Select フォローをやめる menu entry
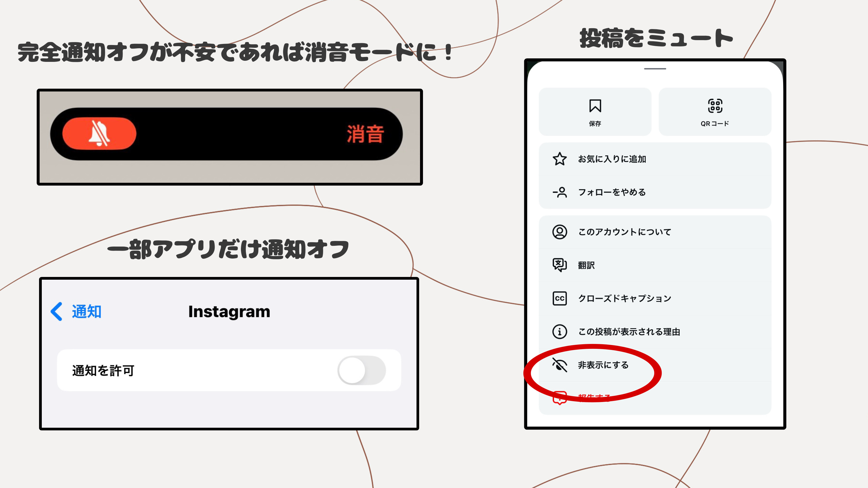Viewport: 868px width, 488px height. click(655, 192)
